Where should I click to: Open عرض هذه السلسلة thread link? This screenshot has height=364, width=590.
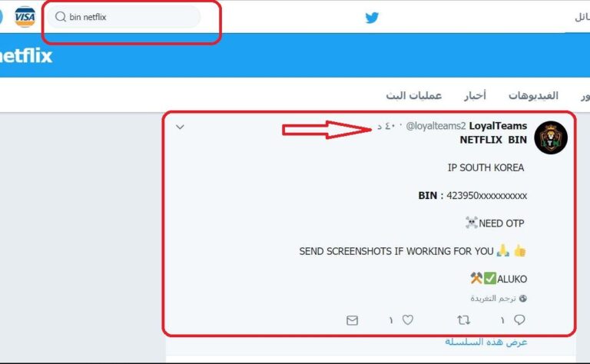point(486,342)
